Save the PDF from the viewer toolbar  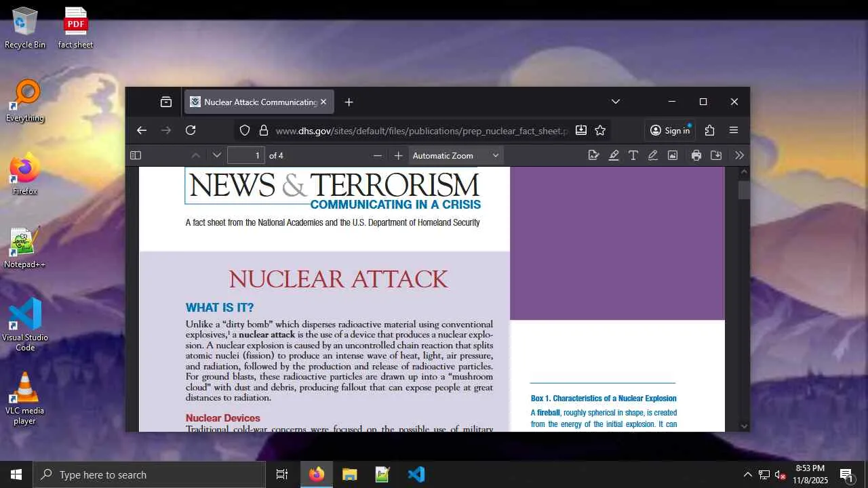pyautogui.click(x=716, y=155)
